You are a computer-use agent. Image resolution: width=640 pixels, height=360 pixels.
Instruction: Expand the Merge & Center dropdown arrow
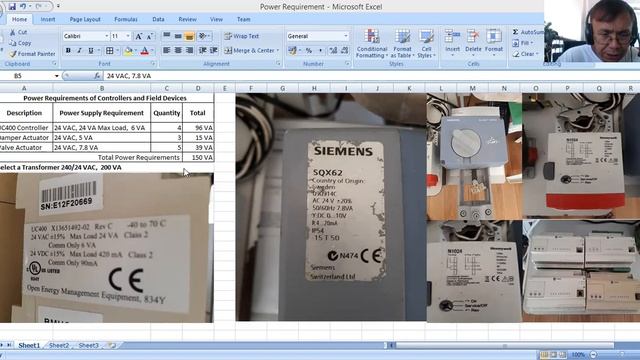(x=278, y=51)
